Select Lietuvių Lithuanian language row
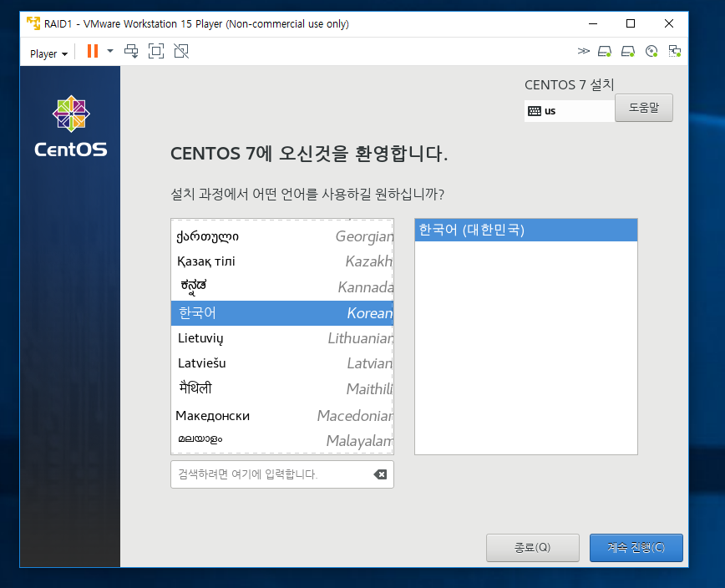This screenshot has height=588, width=725. [x=282, y=338]
